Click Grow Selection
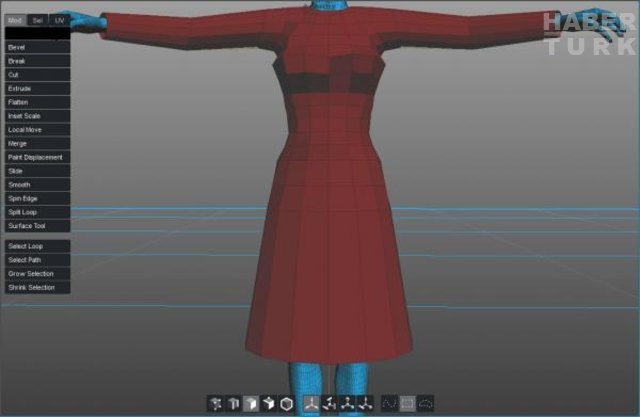 [36, 274]
